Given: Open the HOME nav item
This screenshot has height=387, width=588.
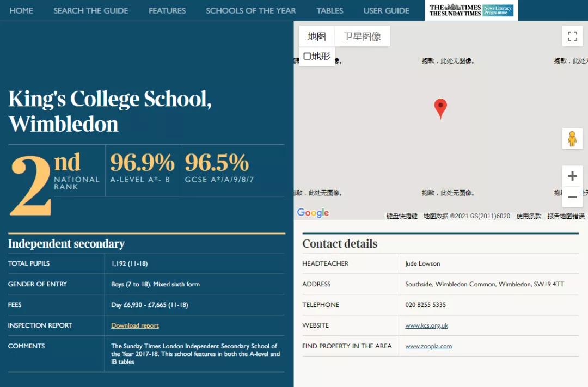Looking at the screenshot, I should (x=21, y=10).
